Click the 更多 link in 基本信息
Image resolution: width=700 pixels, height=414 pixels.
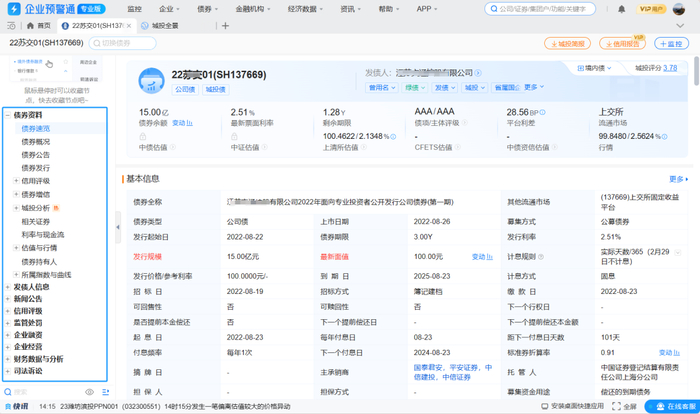tap(677, 179)
